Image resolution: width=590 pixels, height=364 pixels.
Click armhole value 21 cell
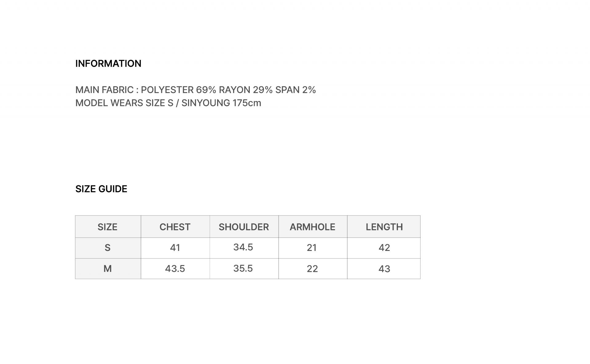pos(313,248)
